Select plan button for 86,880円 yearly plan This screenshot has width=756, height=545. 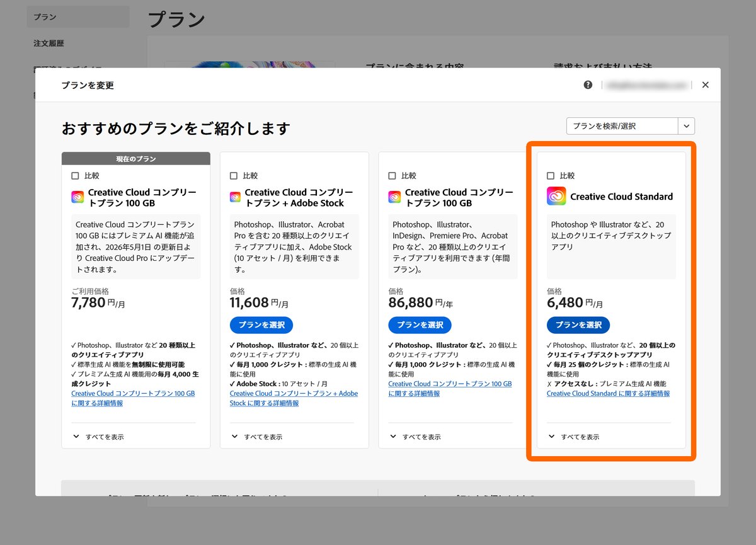(x=420, y=325)
